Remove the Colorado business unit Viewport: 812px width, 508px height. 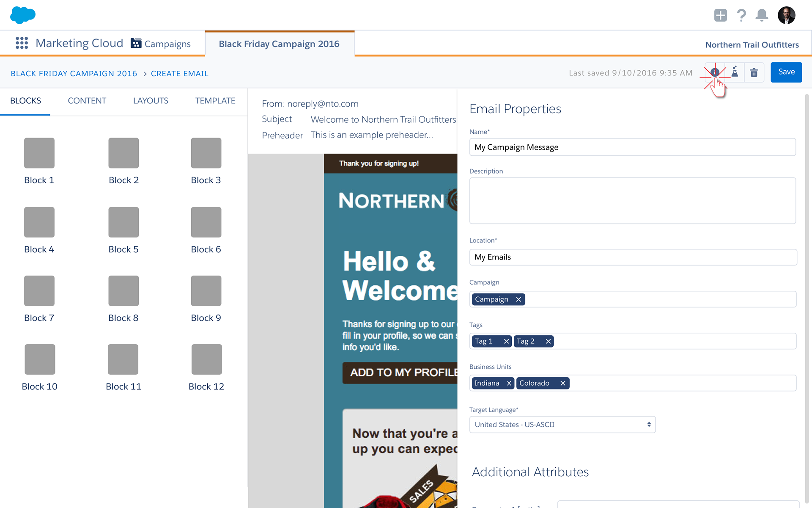(x=562, y=383)
